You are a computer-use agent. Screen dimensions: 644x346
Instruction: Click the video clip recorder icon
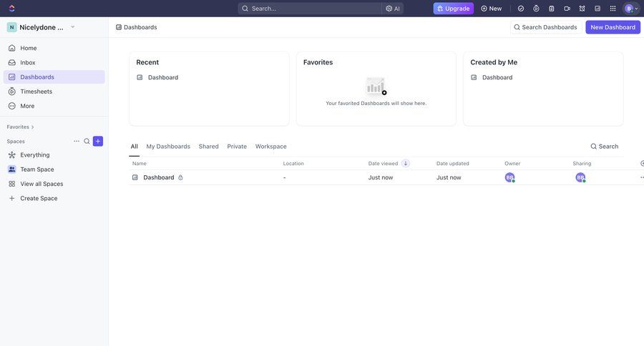(x=567, y=8)
